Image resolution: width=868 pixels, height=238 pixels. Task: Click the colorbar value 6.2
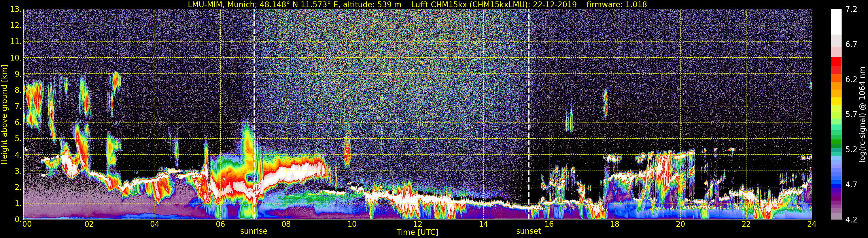tap(851, 80)
